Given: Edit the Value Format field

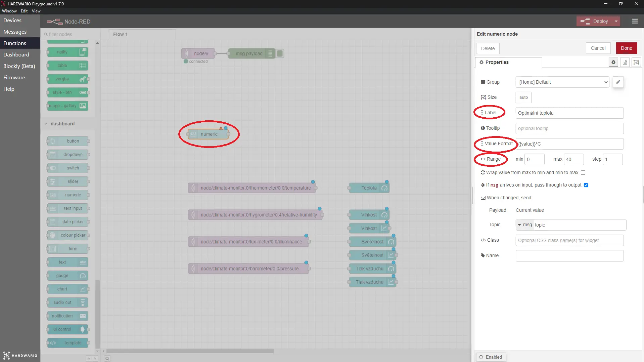Looking at the screenshot, I should coord(569,144).
